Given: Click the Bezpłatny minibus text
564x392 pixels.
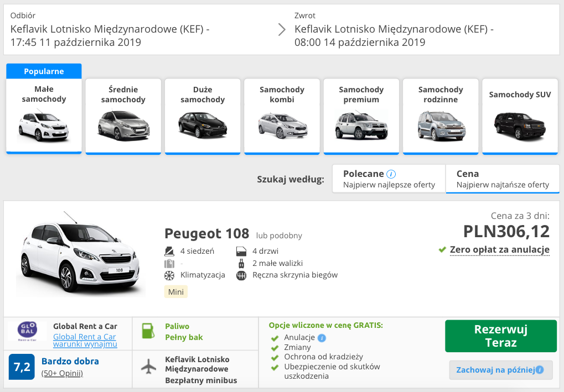Looking at the screenshot, I should (x=201, y=380).
